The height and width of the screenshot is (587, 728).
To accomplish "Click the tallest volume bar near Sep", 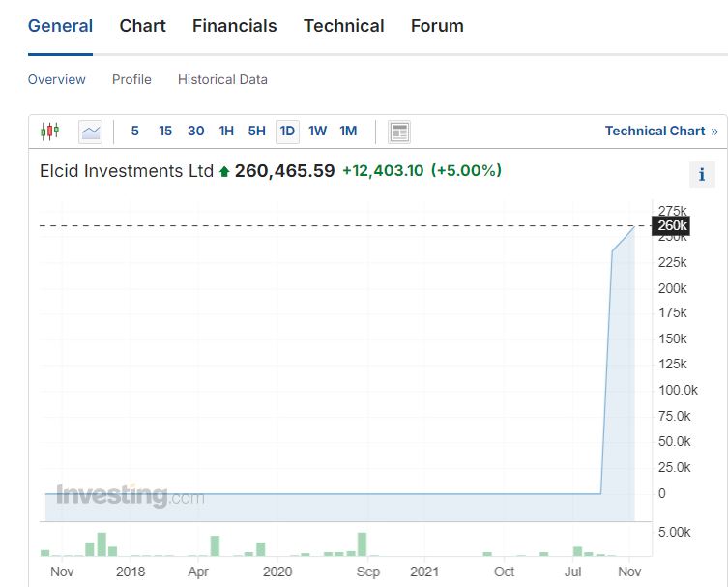I will pos(363,544).
